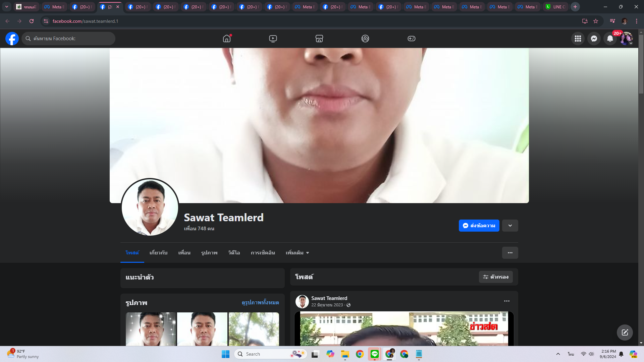Open account menu via profile avatar
The width and height of the screenshot is (644, 362).
[x=626, y=39]
